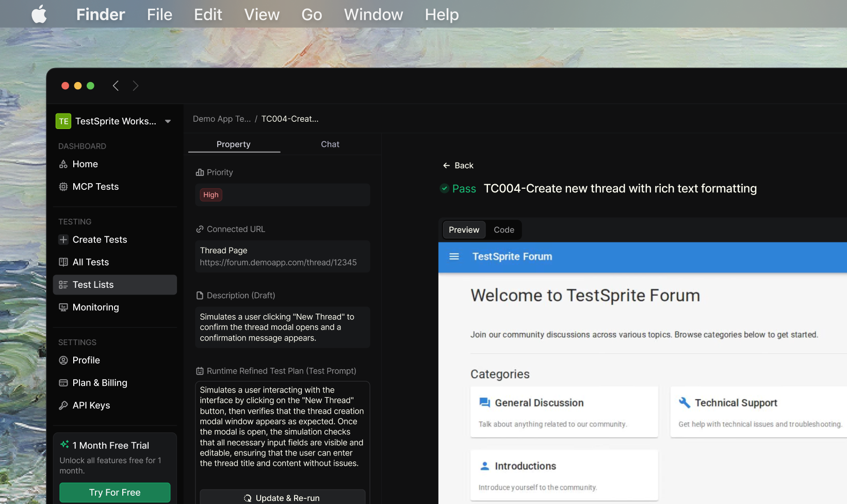Click the Home sidebar icon

pyautogui.click(x=63, y=164)
